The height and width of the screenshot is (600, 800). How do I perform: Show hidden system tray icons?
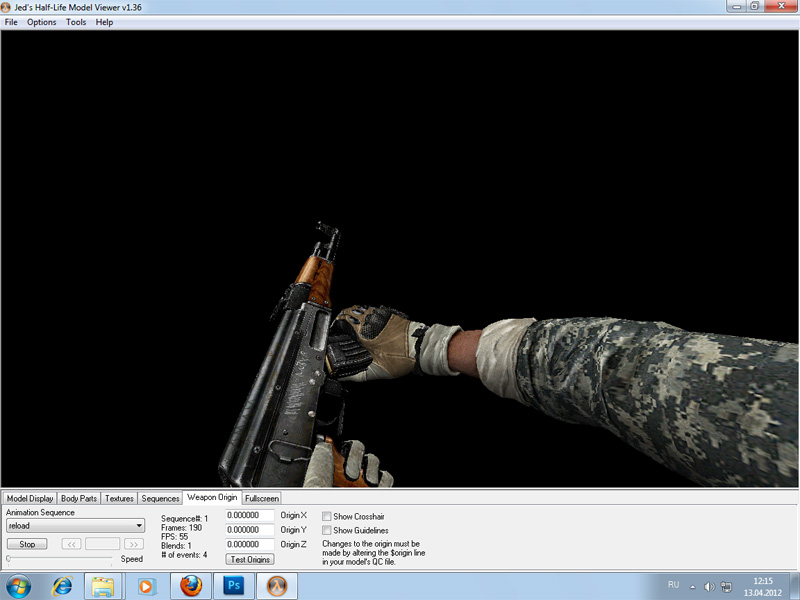click(x=694, y=585)
